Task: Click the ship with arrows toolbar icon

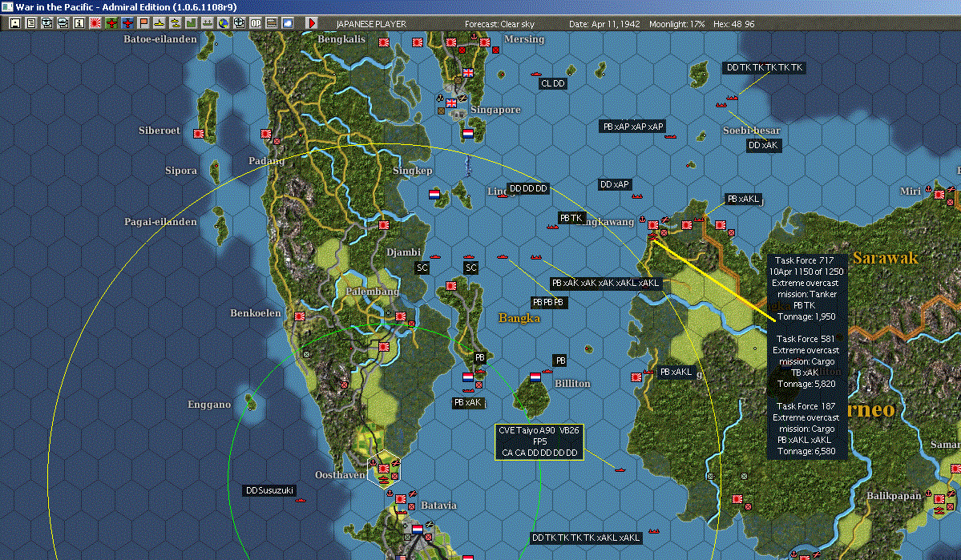Action: click(207, 23)
